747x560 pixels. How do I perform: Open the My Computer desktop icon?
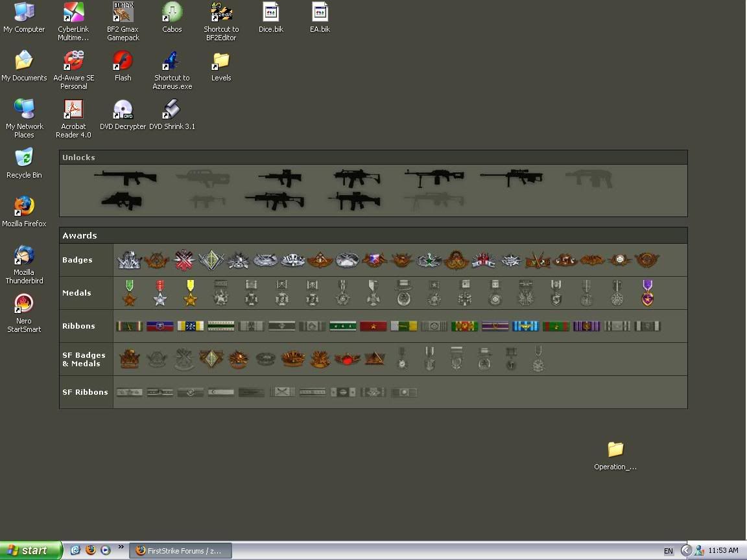(x=24, y=18)
